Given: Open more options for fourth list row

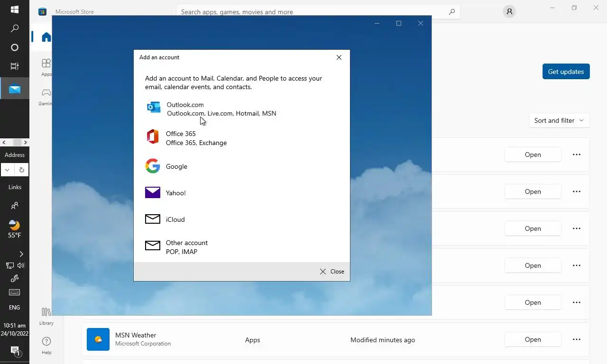Looking at the screenshot, I should pyautogui.click(x=577, y=265).
